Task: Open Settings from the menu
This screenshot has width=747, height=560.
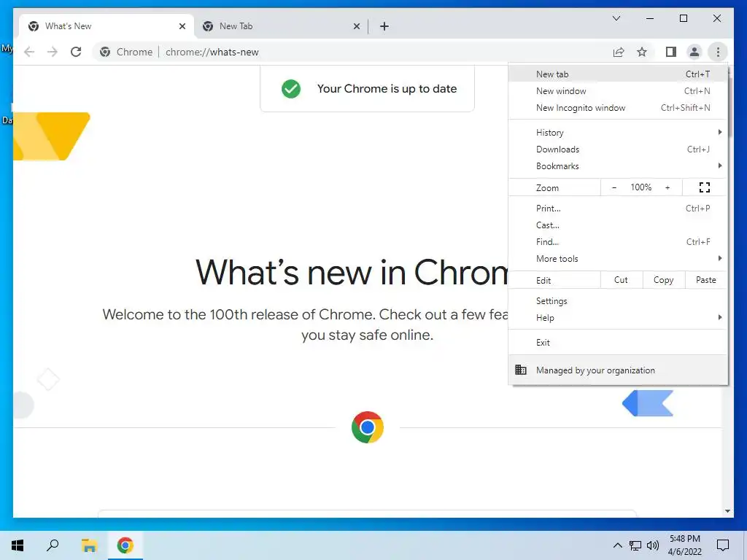Action: click(618, 301)
